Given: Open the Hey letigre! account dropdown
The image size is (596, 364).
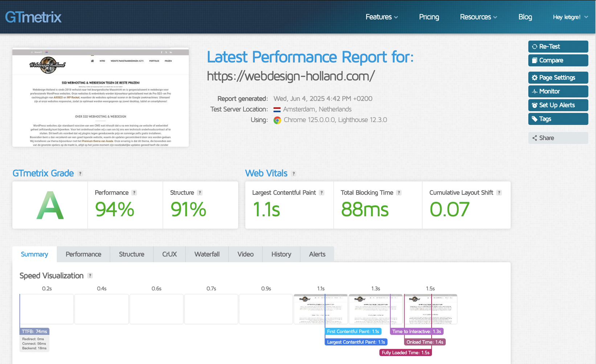Looking at the screenshot, I should click(570, 17).
